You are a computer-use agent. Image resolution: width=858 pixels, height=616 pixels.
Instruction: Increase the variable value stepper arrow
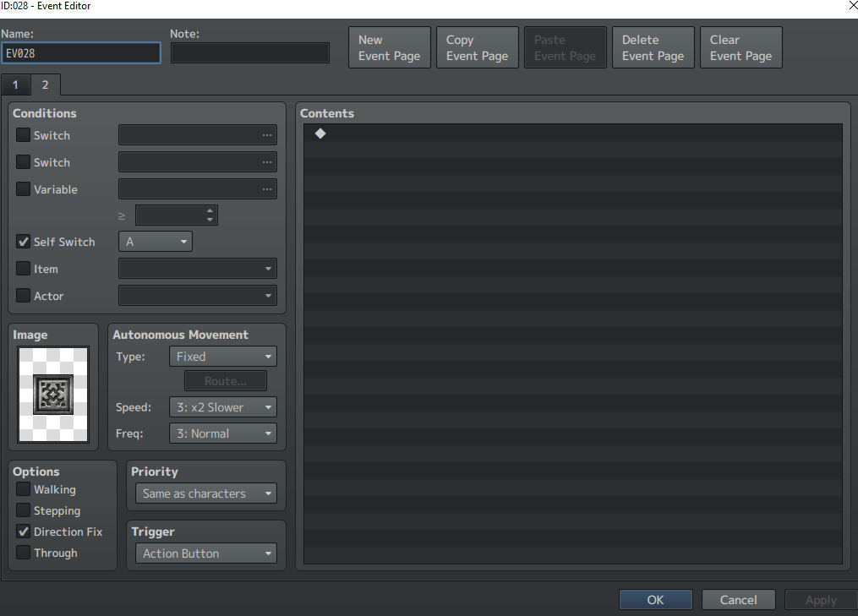click(x=210, y=210)
